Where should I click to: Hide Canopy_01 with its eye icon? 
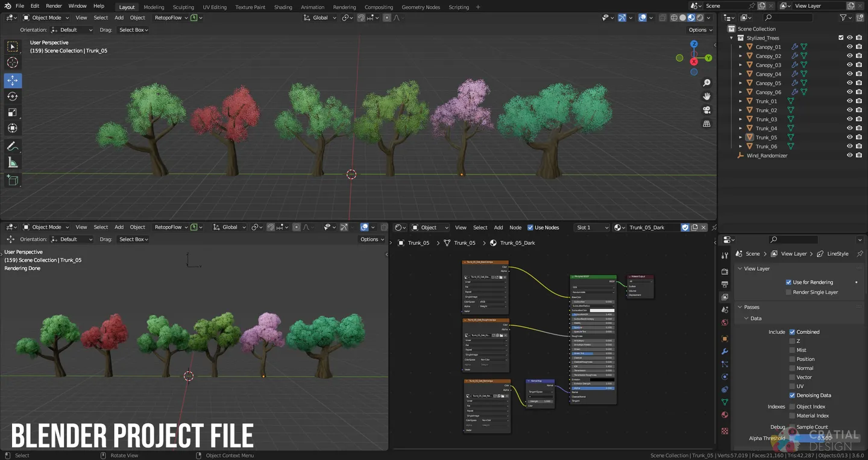click(x=849, y=47)
